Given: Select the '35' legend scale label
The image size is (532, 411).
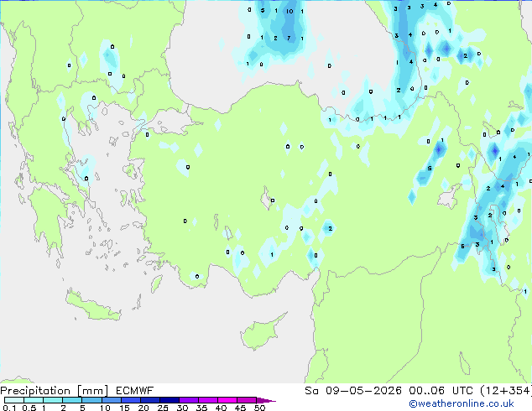Looking at the screenshot, I should [x=201, y=408].
